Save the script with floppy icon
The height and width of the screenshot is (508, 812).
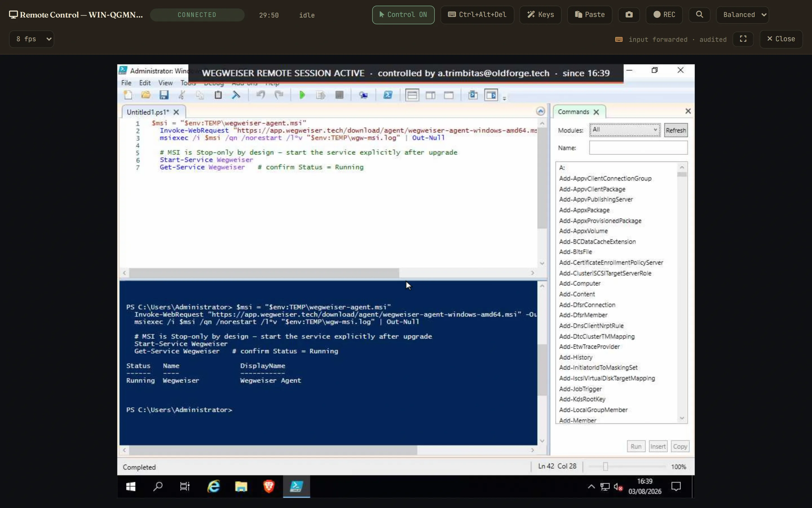[x=164, y=95]
